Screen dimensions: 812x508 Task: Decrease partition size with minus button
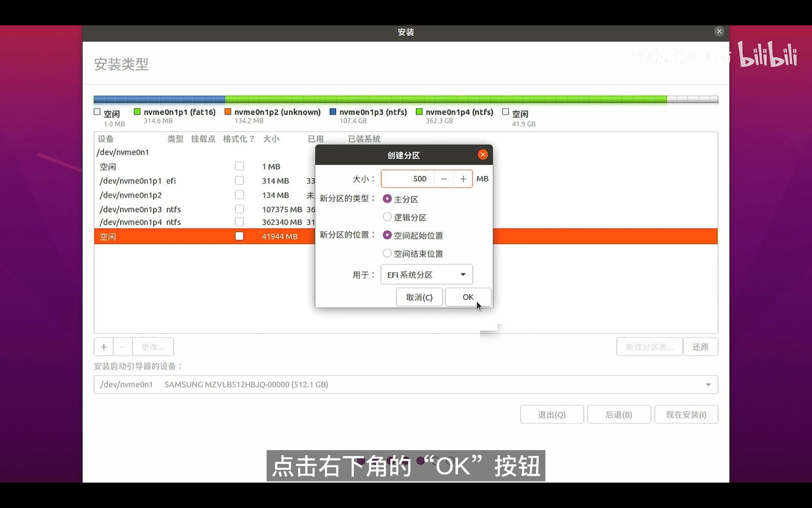(x=443, y=179)
